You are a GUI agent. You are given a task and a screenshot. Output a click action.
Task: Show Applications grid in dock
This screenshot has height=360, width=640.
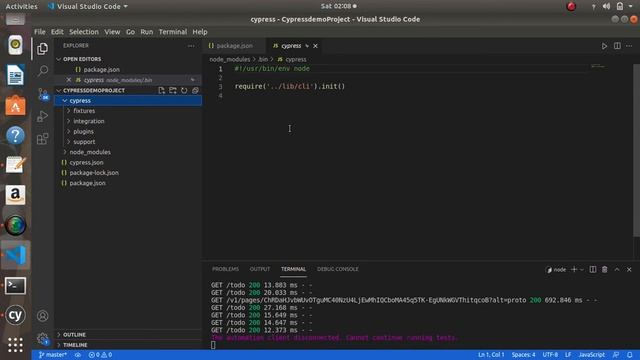[x=16, y=345]
